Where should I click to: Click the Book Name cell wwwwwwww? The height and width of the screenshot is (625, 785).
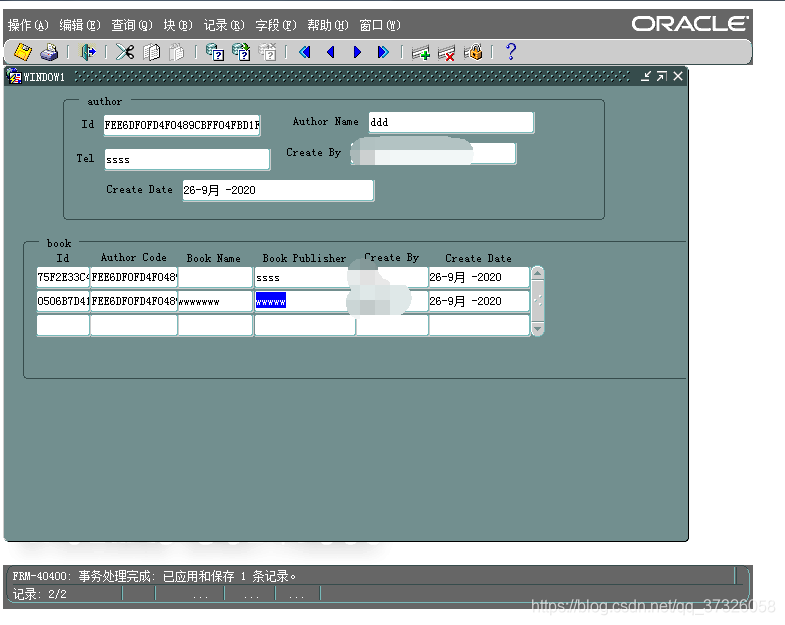[x=215, y=301]
